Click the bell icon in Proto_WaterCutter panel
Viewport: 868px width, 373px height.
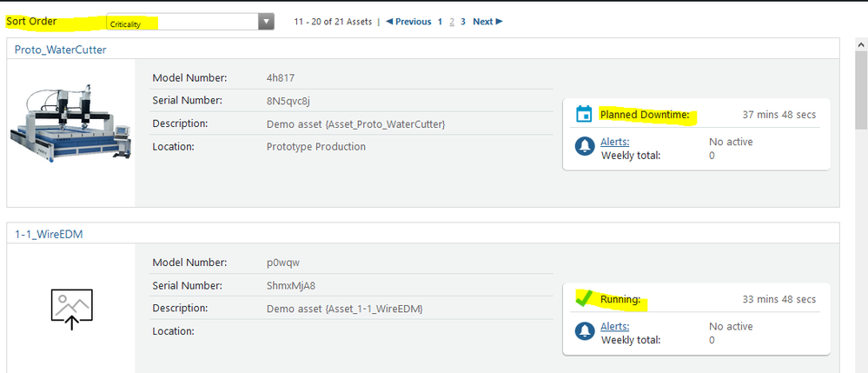585,146
